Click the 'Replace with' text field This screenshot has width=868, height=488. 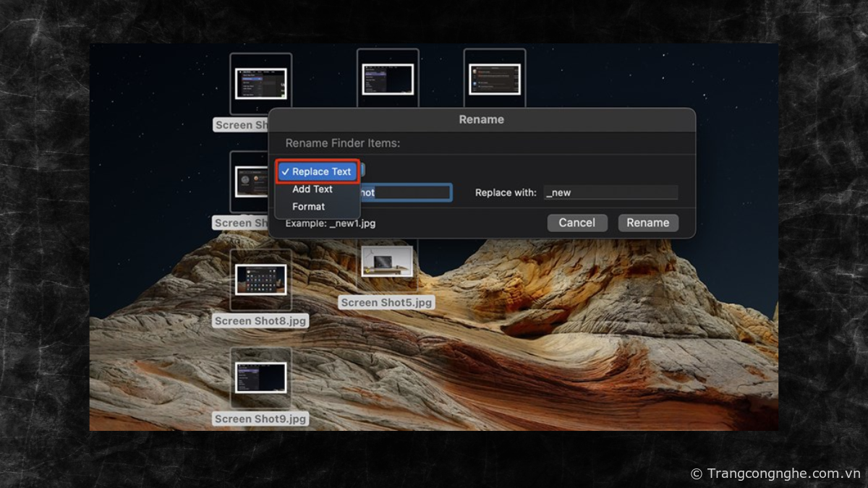tap(610, 193)
